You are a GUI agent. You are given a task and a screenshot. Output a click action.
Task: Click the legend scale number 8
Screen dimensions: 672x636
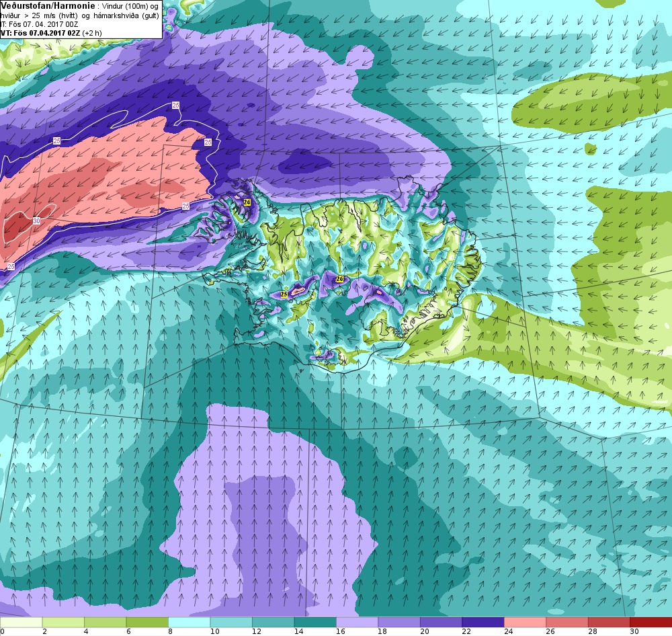(x=171, y=631)
